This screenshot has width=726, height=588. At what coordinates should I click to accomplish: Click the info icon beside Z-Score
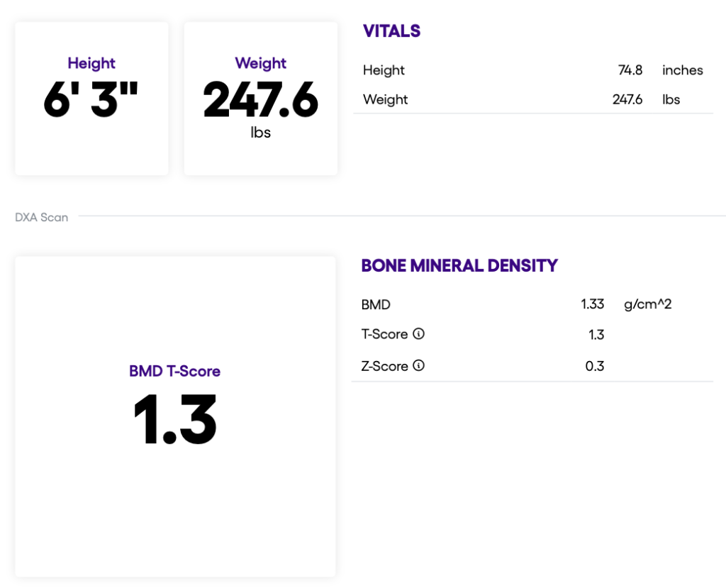[419, 366]
